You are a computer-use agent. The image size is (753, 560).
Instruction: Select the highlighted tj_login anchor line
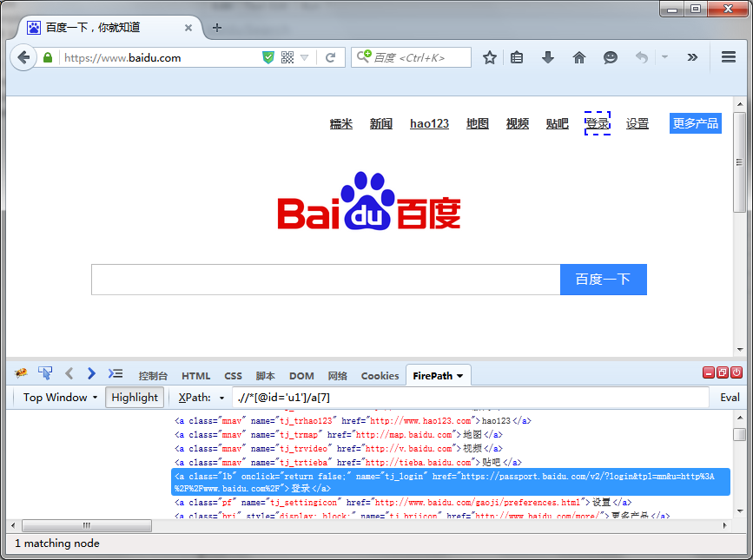tap(451, 482)
